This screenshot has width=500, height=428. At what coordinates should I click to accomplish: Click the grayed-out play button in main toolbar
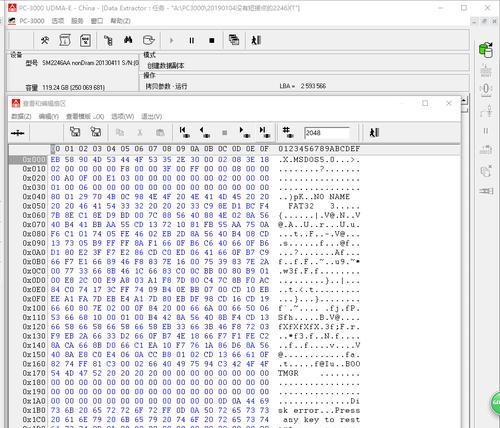tap(171, 41)
